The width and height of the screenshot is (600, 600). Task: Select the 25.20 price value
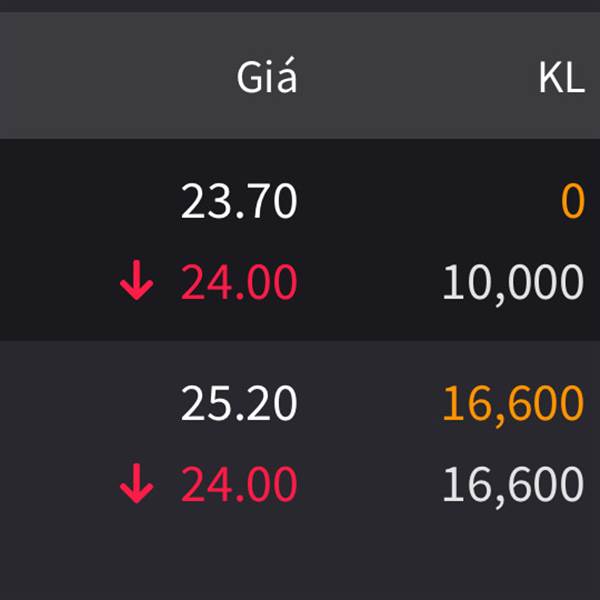coord(239,404)
